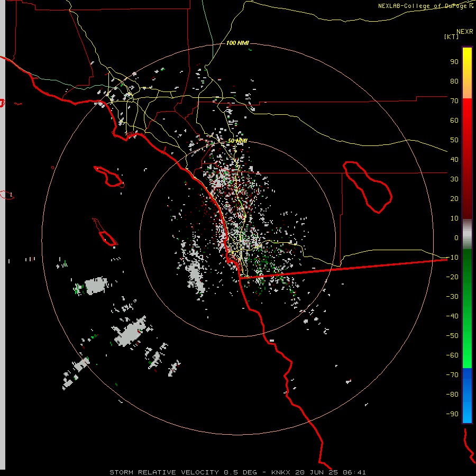Viewport: 476px width, 476px height.
Task: Click the 70 value on velocity scale
Action: click(454, 101)
